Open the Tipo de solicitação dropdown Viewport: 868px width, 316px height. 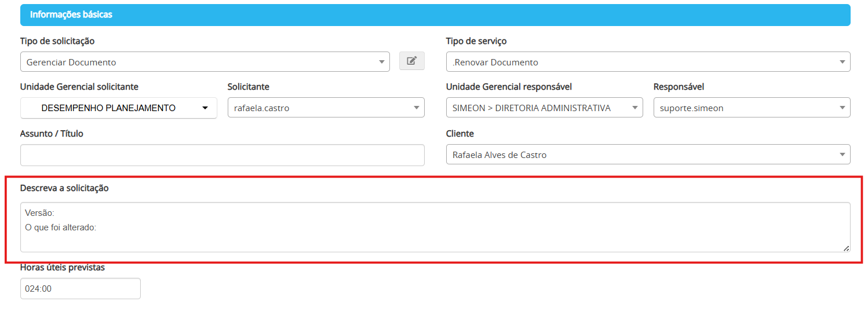[x=205, y=62]
